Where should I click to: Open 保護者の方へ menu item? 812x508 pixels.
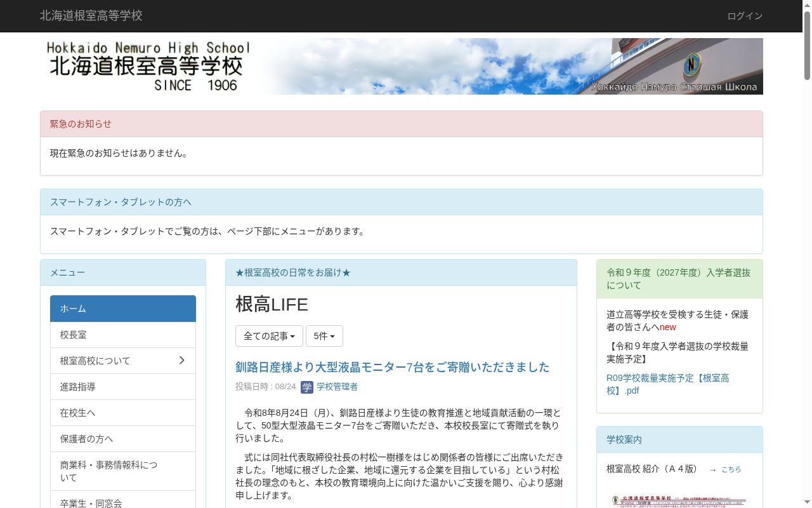pyautogui.click(x=123, y=439)
